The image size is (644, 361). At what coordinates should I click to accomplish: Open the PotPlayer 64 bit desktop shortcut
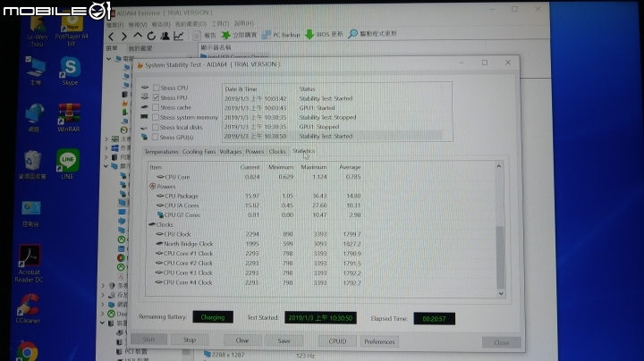[x=72, y=28]
